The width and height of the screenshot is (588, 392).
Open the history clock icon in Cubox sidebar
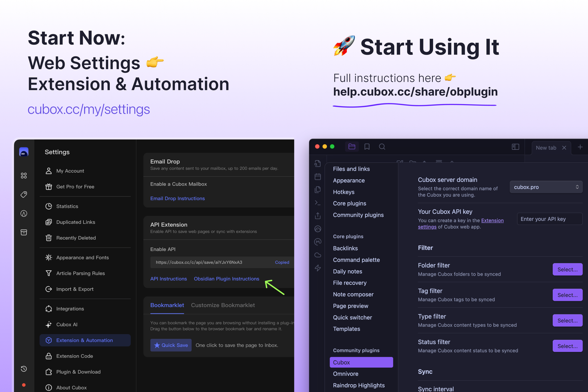24,369
